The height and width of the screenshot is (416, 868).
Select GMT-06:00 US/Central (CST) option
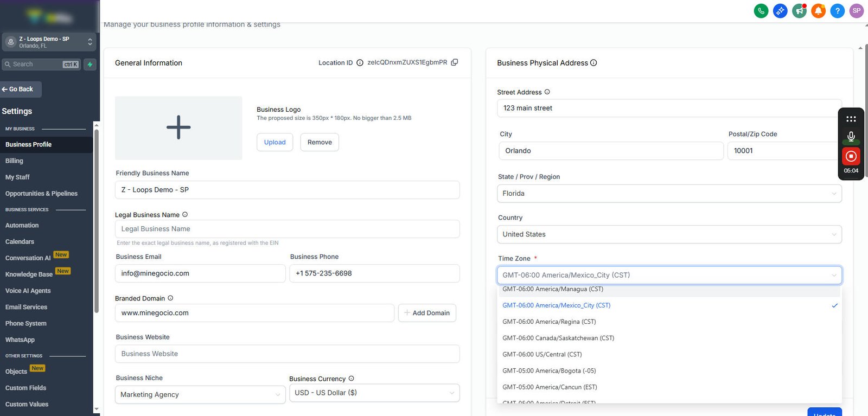(x=669, y=354)
